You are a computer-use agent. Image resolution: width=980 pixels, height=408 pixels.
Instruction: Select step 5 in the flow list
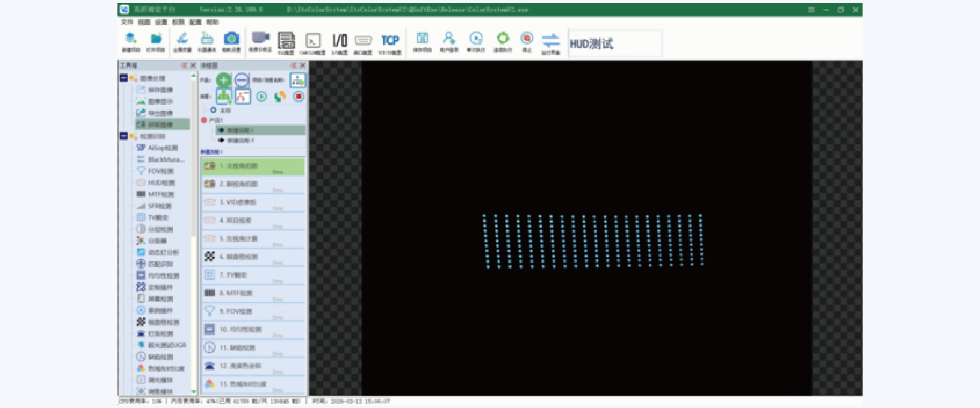tap(253, 239)
